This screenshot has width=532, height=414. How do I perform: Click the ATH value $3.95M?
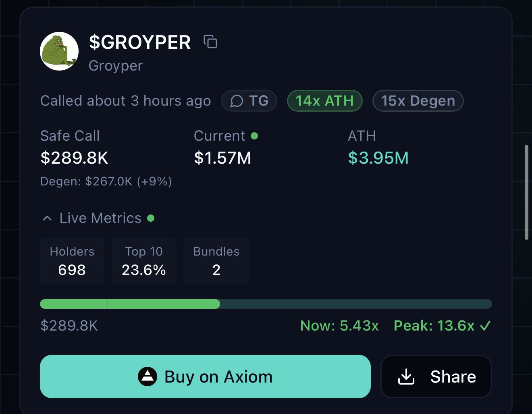378,158
